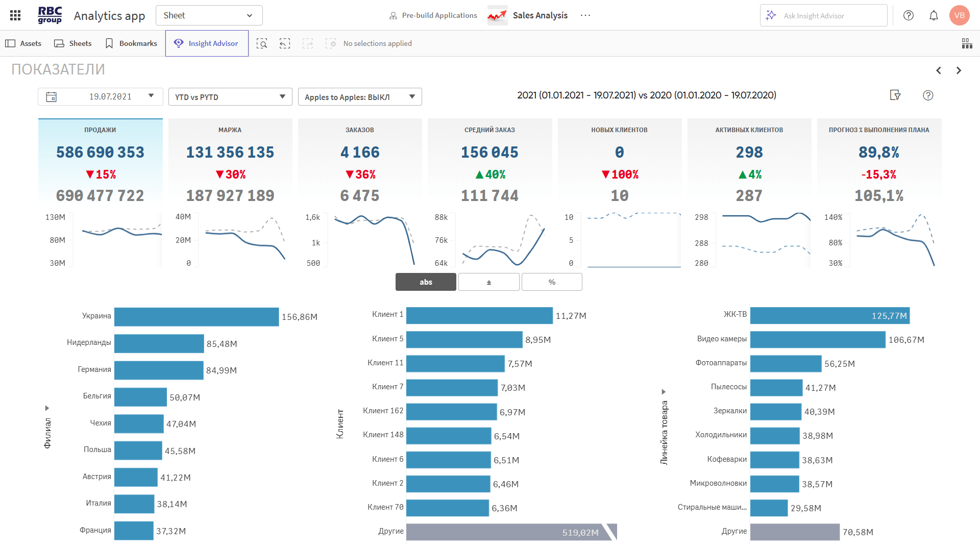
Task: Step back in selections icon
Action: tap(285, 43)
